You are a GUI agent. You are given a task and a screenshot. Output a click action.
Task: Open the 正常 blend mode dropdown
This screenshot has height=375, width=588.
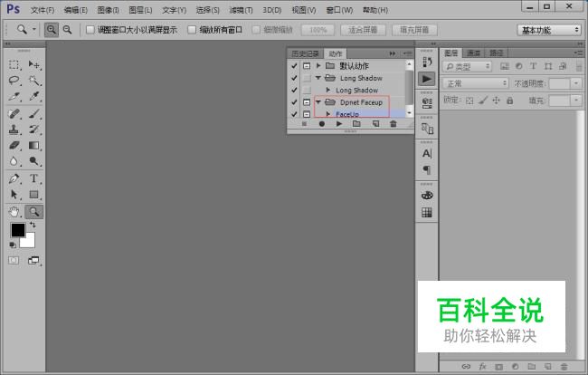476,83
